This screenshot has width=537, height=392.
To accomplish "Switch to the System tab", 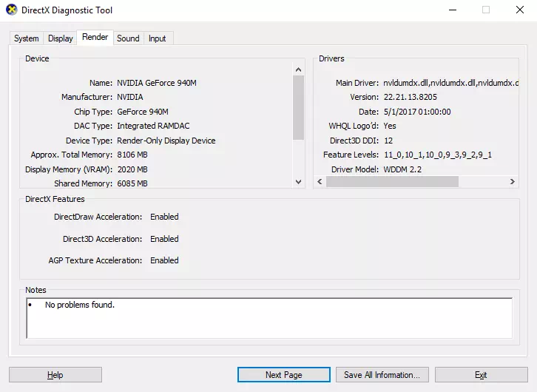I will click(x=27, y=38).
